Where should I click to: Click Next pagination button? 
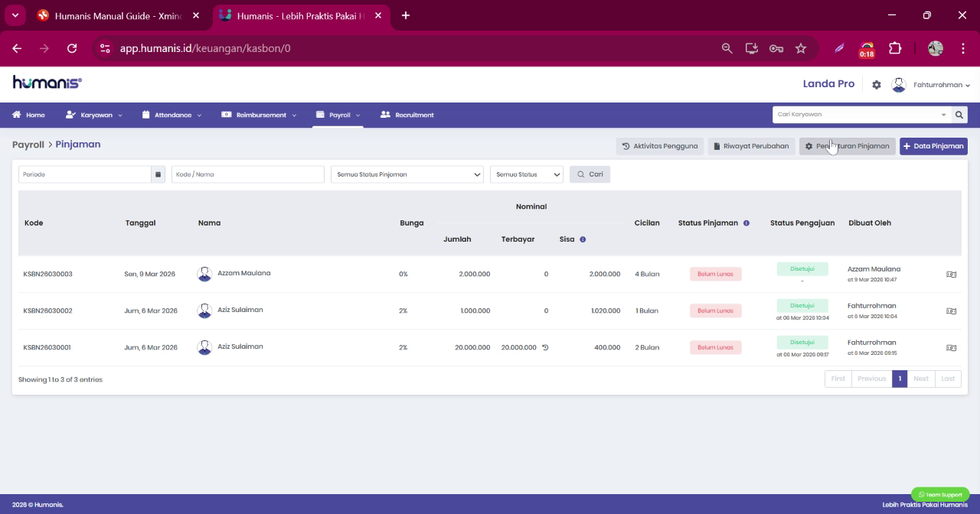pyautogui.click(x=921, y=379)
